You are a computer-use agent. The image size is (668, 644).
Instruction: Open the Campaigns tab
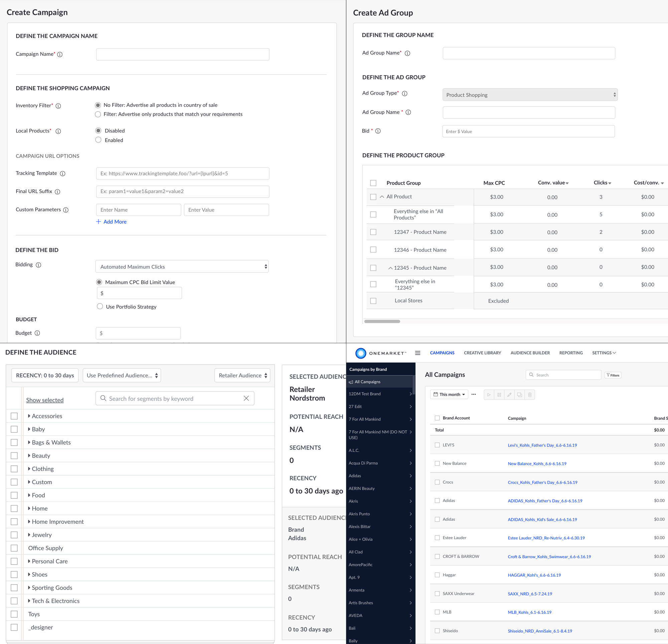[442, 353]
